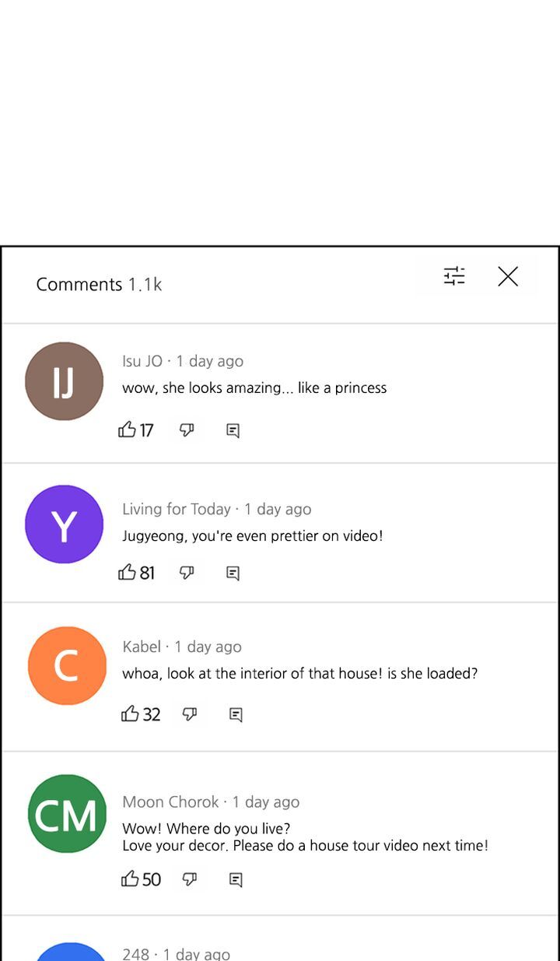Dislike Living for Today's comment
This screenshot has width=560, height=961.
[187, 573]
